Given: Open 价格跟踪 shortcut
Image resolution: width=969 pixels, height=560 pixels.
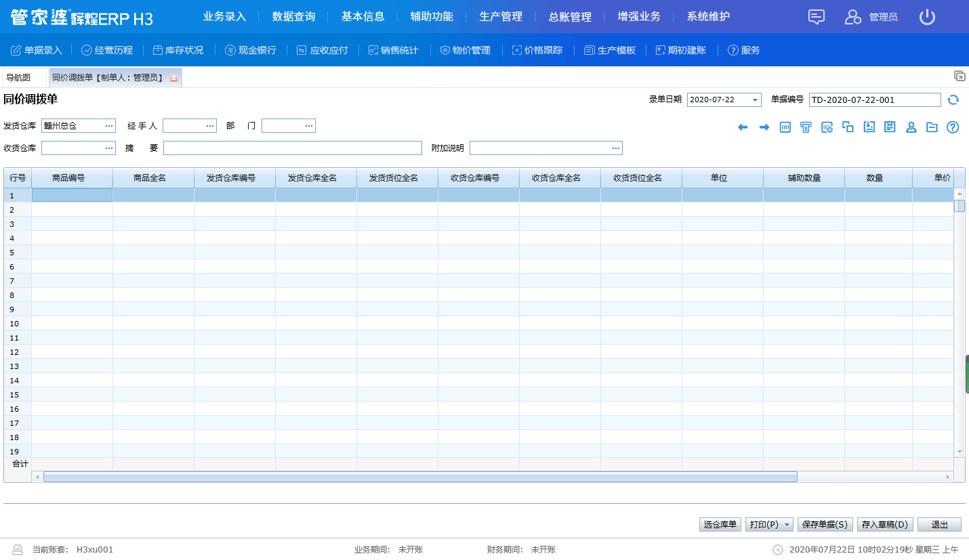Looking at the screenshot, I should pyautogui.click(x=537, y=50).
